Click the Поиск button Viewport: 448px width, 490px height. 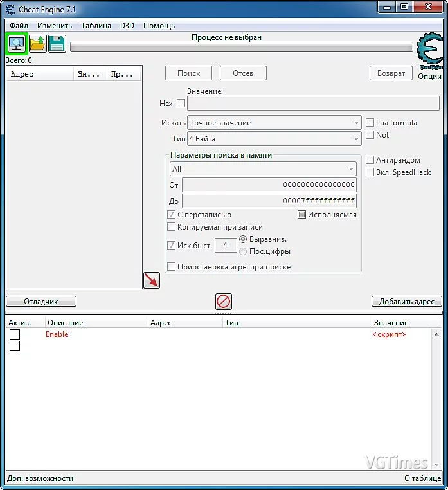tap(188, 73)
